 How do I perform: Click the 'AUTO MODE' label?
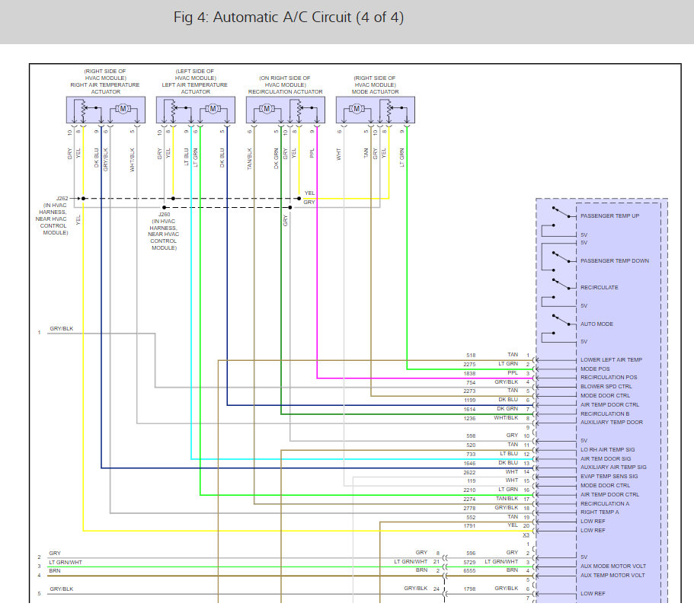pos(596,324)
